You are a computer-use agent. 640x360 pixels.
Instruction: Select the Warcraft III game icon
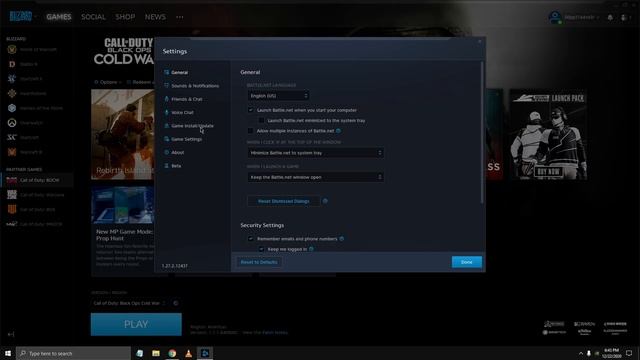(12, 152)
